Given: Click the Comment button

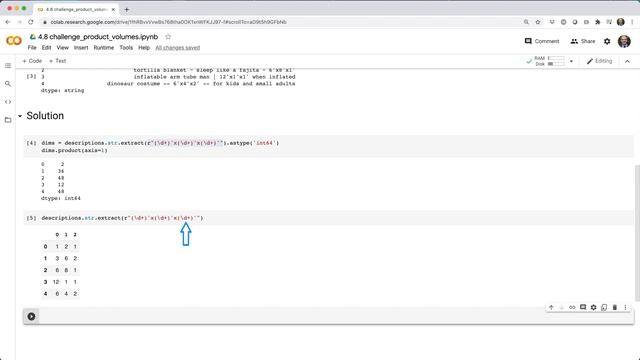Looking at the screenshot, I should [x=542, y=41].
